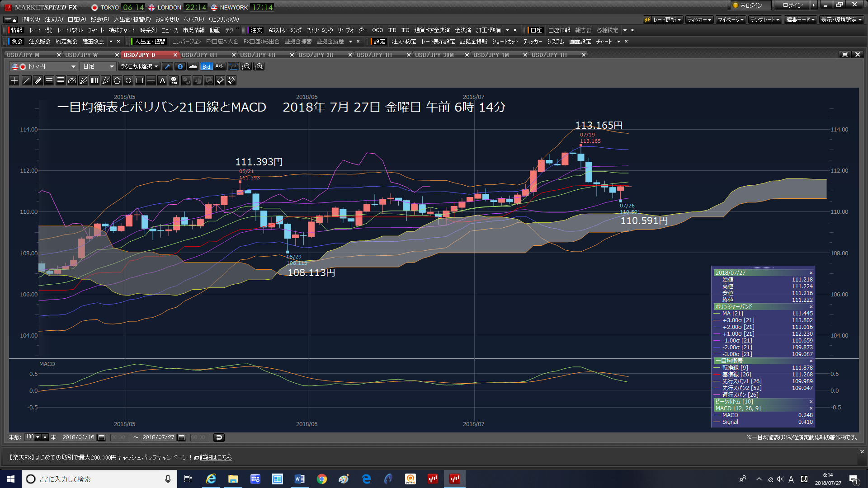Select the circle drawing tool
The width and height of the screenshot is (868, 488).
pyautogui.click(x=128, y=80)
